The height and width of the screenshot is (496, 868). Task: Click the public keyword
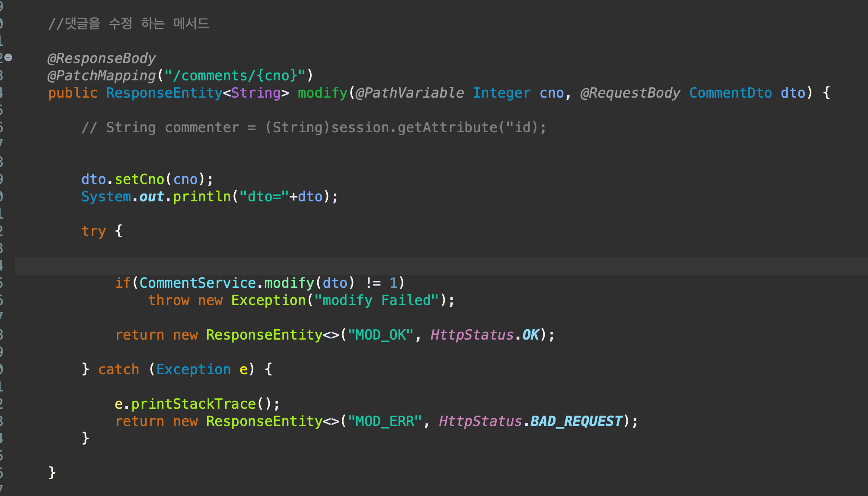click(73, 93)
